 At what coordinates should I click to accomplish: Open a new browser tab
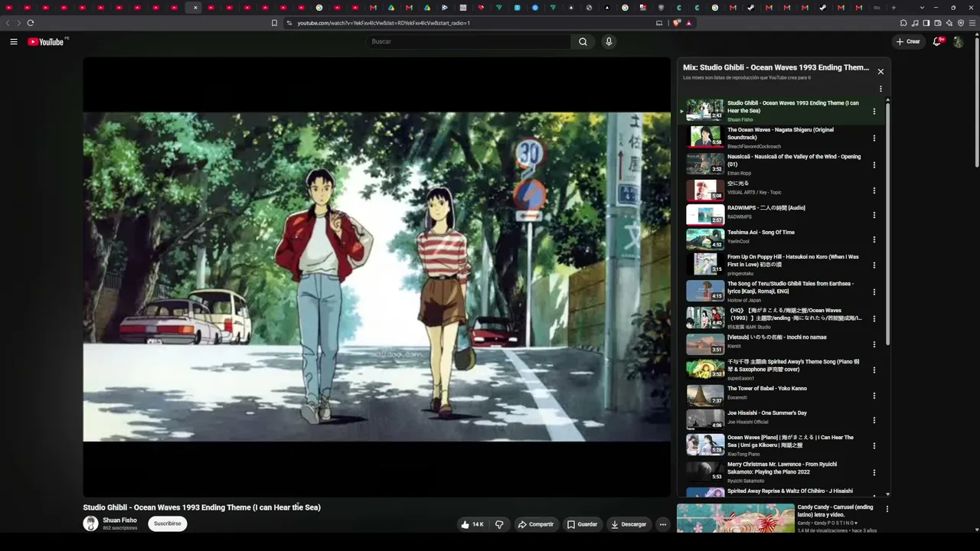893,8
